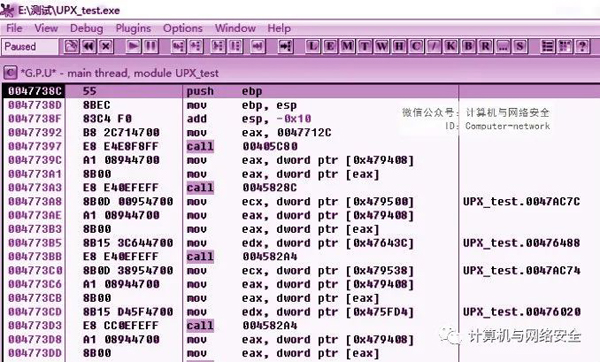The height and width of the screenshot is (362, 600).
Task: Click operand eax, 0047712C
Action: coord(286,132)
